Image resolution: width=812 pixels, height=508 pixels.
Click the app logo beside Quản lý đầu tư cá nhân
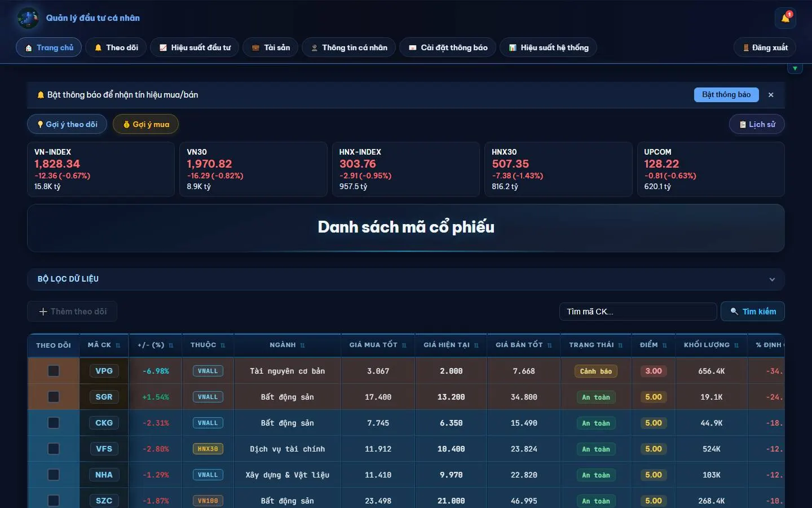[x=28, y=18]
